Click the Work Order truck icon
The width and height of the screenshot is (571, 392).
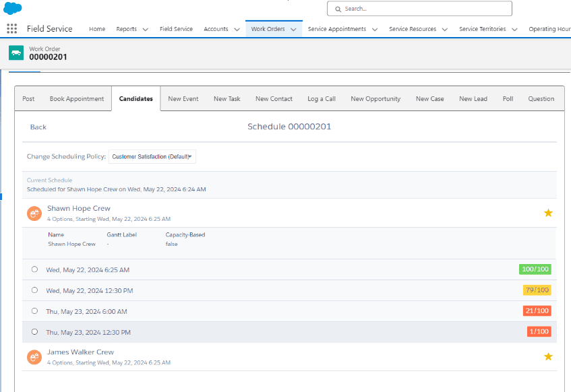pyautogui.click(x=16, y=53)
